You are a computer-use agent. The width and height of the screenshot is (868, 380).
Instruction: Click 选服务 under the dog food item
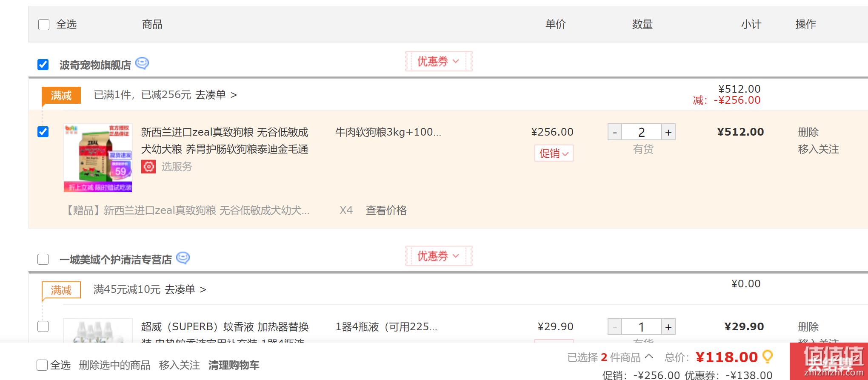[x=177, y=167]
